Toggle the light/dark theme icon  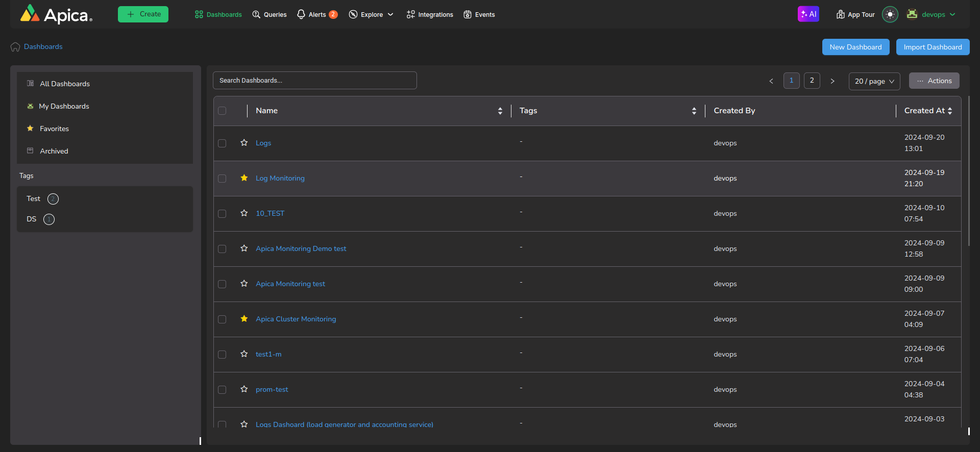[890, 14]
